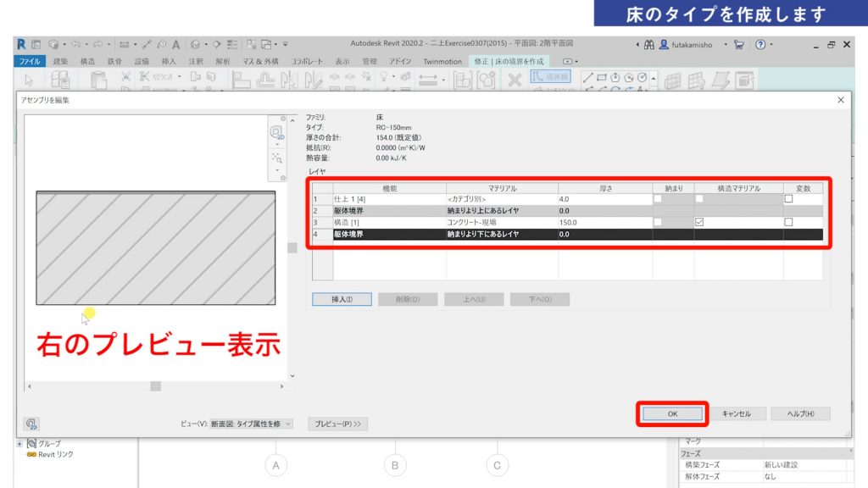Open the ビュー(V) view selector dropdown
Viewport: 868px width, 488px height.
point(286,422)
